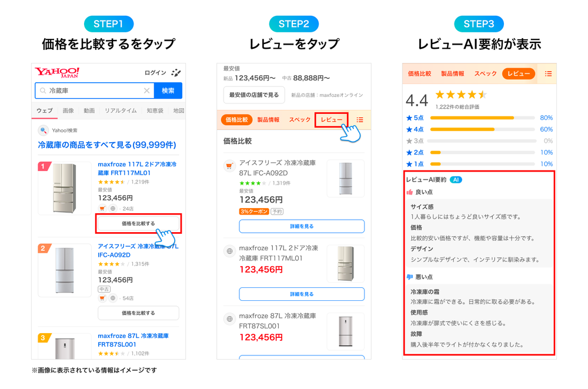Screen dimensions: 588x389
Task: Click the magnifying glass inside the search box
Action: click(x=43, y=90)
